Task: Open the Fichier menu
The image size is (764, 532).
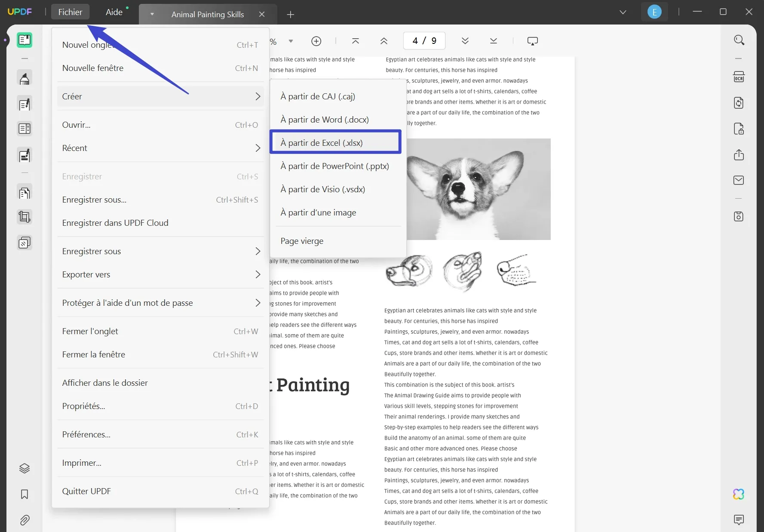Action: coord(70,12)
